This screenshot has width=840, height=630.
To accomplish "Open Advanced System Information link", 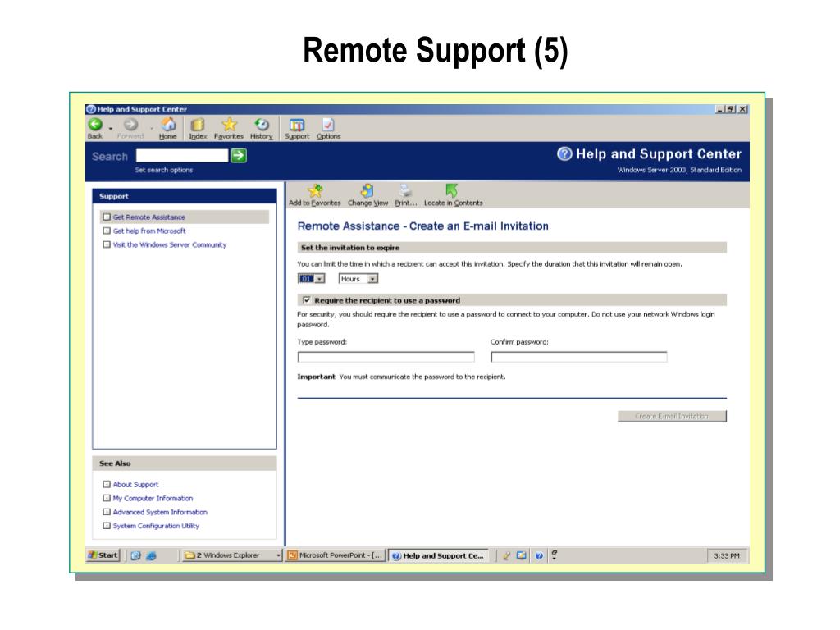I will [x=160, y=512].
